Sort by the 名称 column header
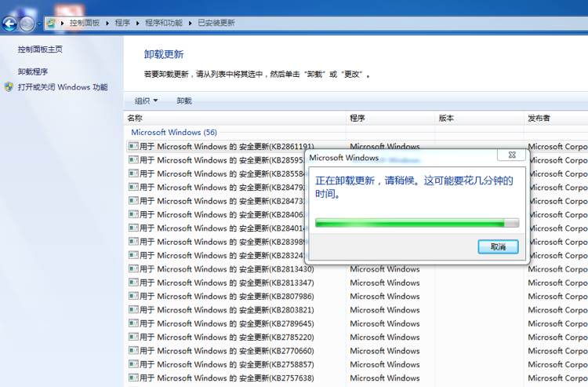588x387 pixels. coord(234,118)
